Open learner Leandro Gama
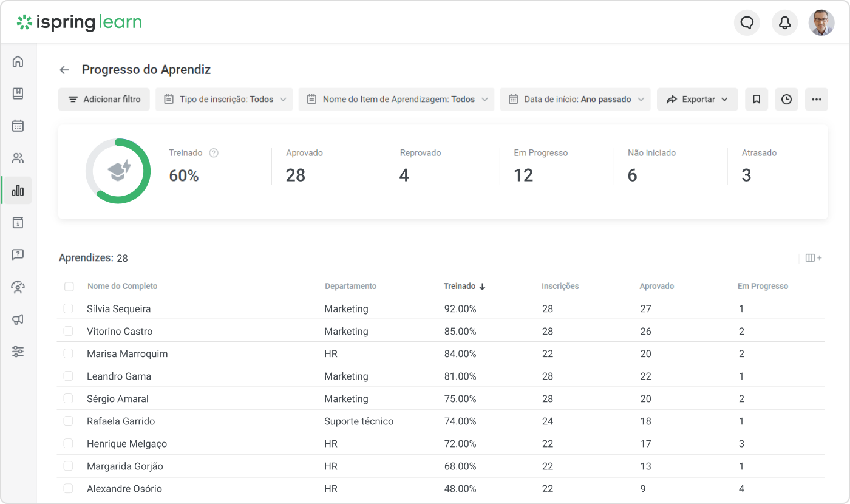 pos(119,376)
